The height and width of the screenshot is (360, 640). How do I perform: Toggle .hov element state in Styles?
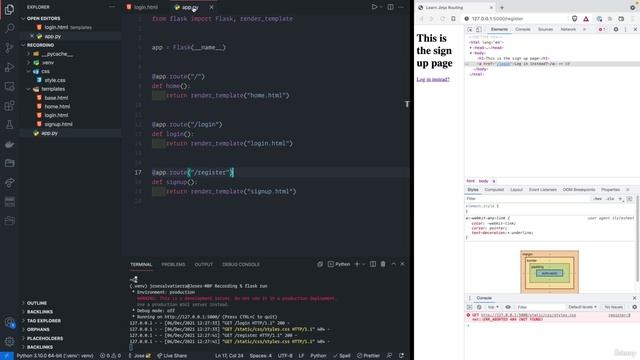[x=598, y=199]
